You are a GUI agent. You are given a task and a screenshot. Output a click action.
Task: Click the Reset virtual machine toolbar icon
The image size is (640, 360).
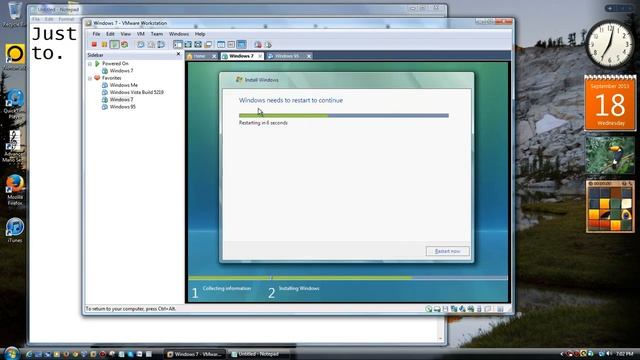124,44
